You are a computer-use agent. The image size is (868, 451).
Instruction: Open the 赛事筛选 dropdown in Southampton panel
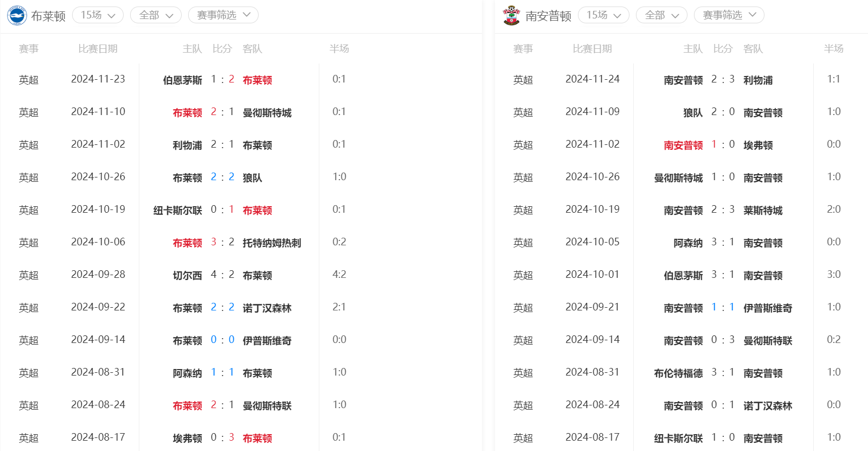(729, 15)
